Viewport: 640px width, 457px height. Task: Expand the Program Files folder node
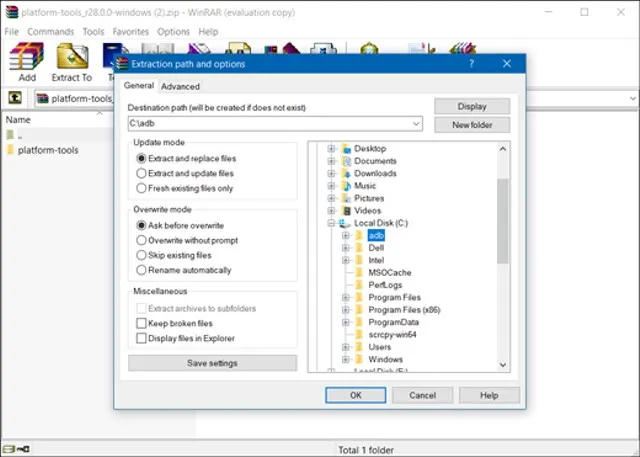(x=345, y=298)
